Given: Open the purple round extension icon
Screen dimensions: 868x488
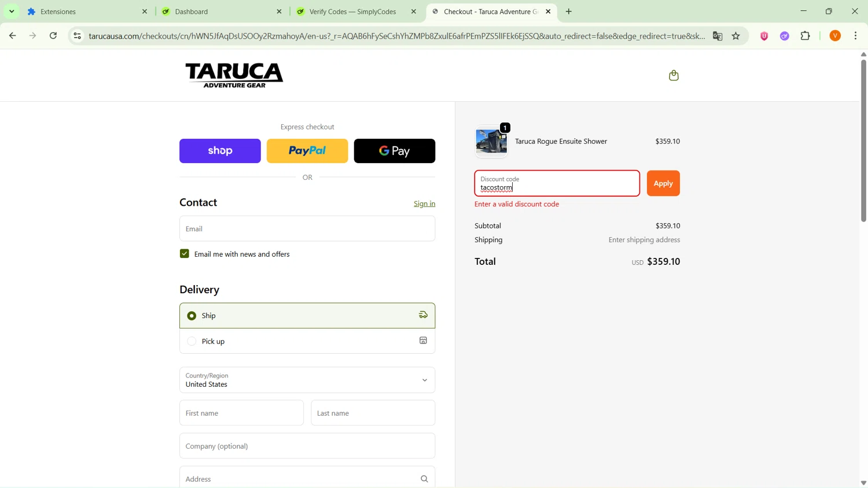Looking at the screenshot, I should pyautogui.click(x=785, y=36).
